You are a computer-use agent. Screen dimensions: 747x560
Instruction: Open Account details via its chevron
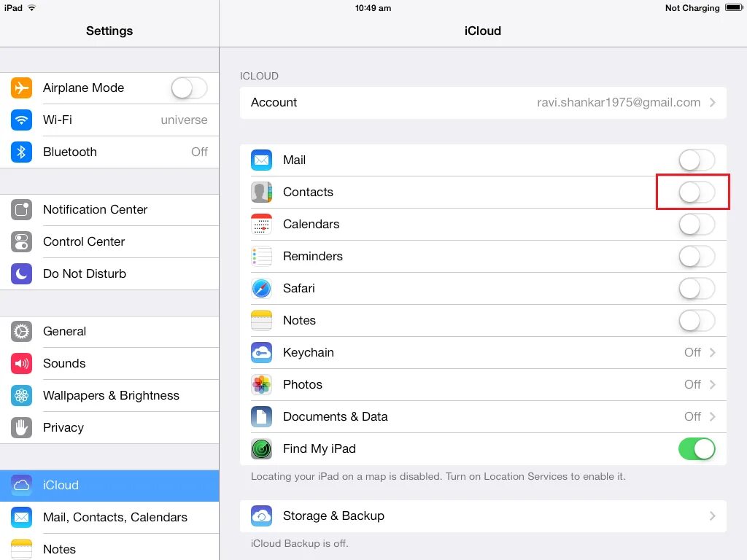(713, 102)
